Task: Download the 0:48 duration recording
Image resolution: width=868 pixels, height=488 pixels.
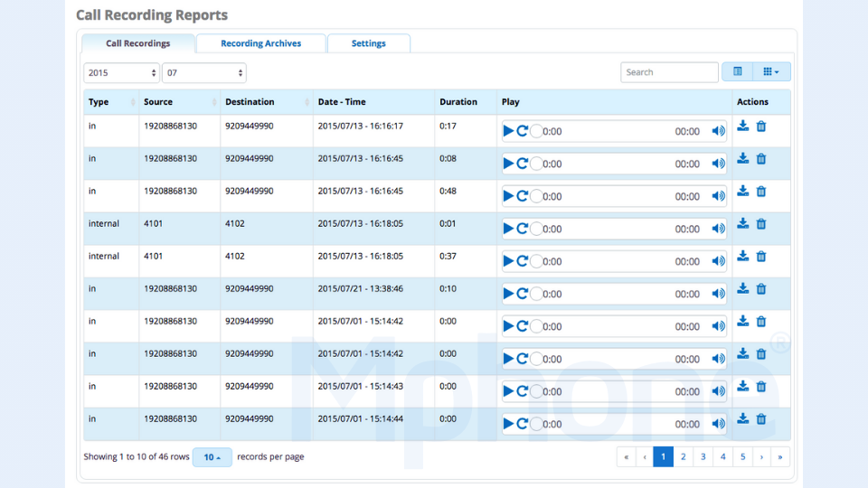Action: pos(743,192)
